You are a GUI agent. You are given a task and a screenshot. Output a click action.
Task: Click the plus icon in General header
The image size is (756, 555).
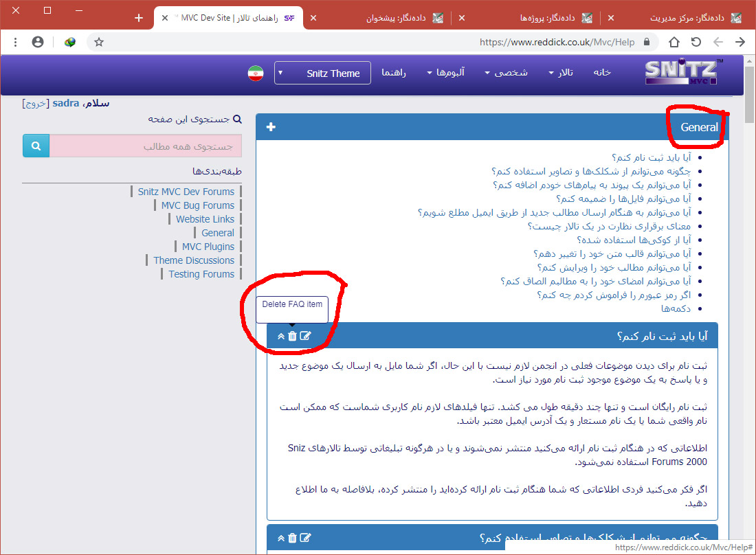pyautogui.click(x=271, y=127)
